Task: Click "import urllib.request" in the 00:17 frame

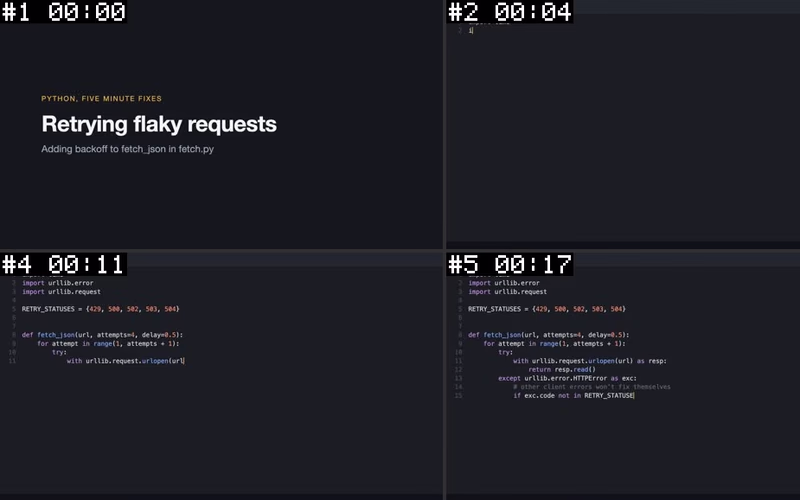Action: click(x=508, y=292)
